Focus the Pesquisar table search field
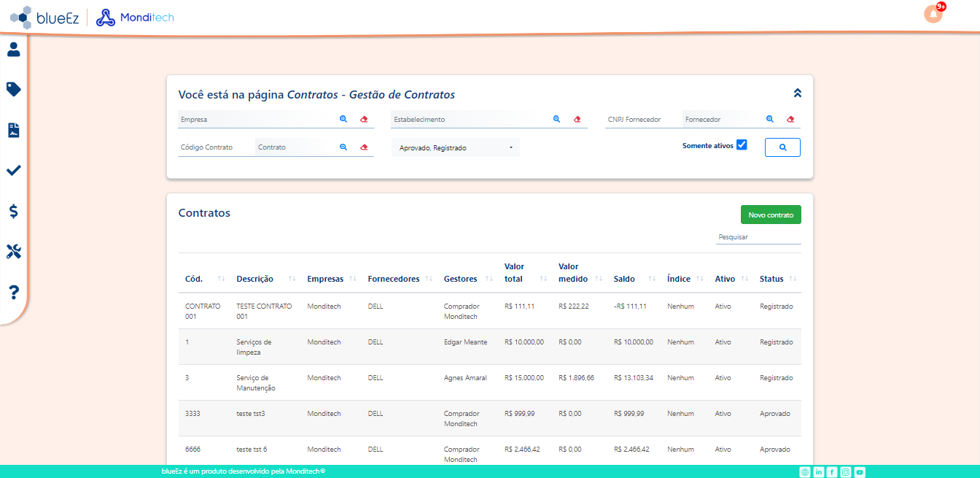The height and width of the screenshot is (478, 980). coord(758,236)
